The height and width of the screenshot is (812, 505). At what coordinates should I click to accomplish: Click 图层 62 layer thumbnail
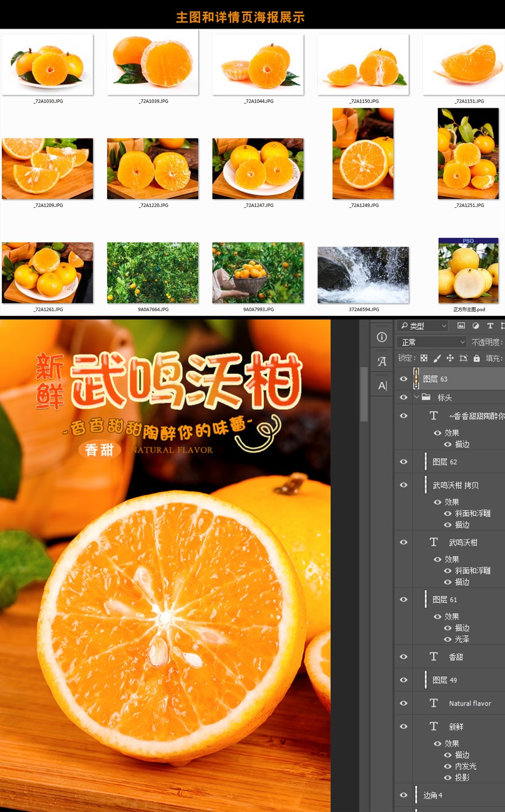(x=426, y=462)
